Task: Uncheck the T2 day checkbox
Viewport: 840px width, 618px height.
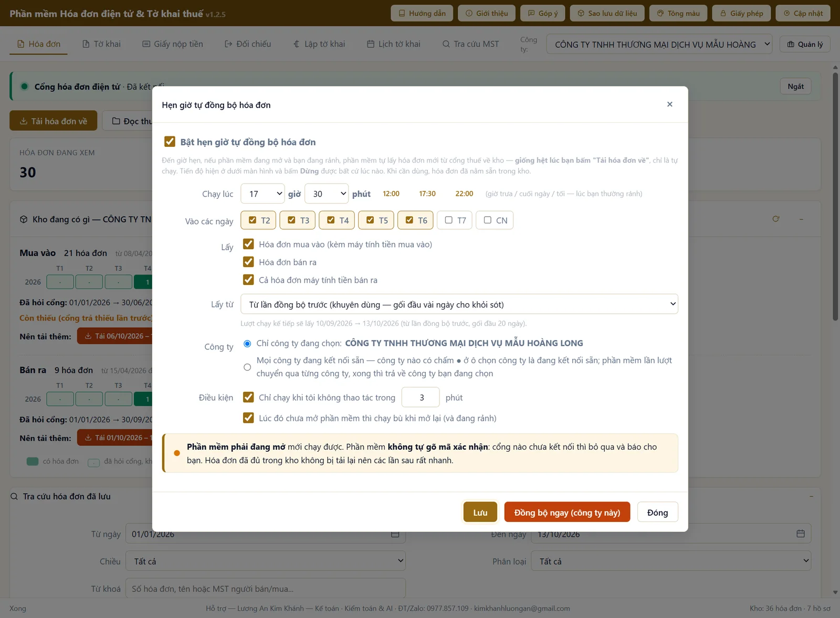Action: click(253, 220)
